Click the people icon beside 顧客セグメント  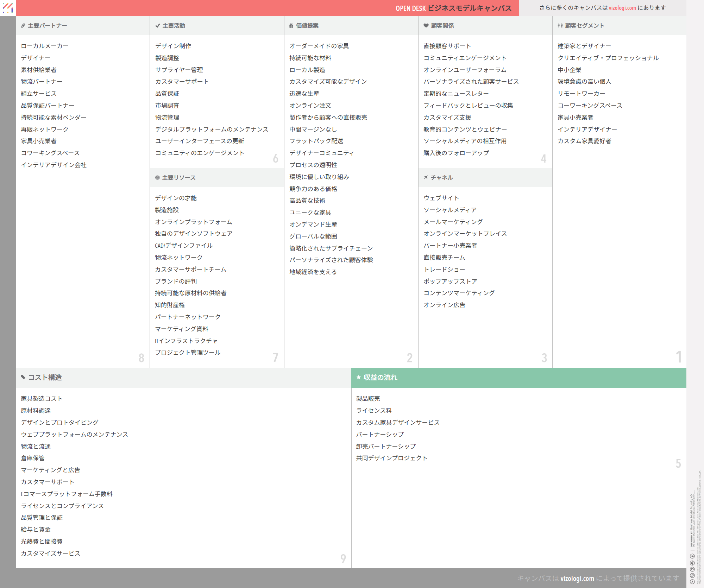(560, 26)
